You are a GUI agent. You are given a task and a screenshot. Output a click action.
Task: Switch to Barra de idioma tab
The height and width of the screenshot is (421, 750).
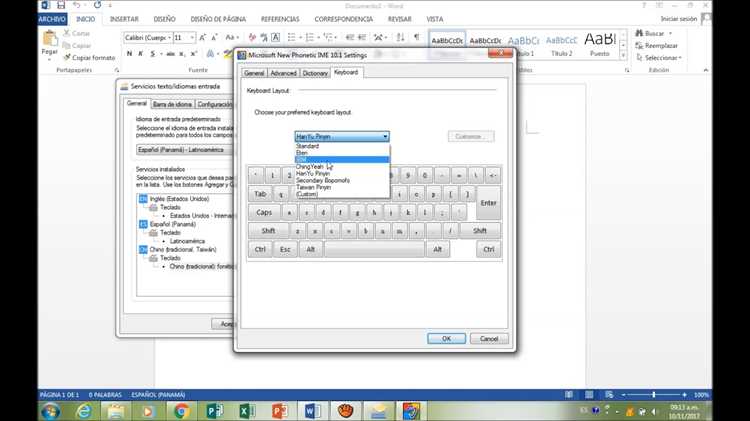coord(173,104)
